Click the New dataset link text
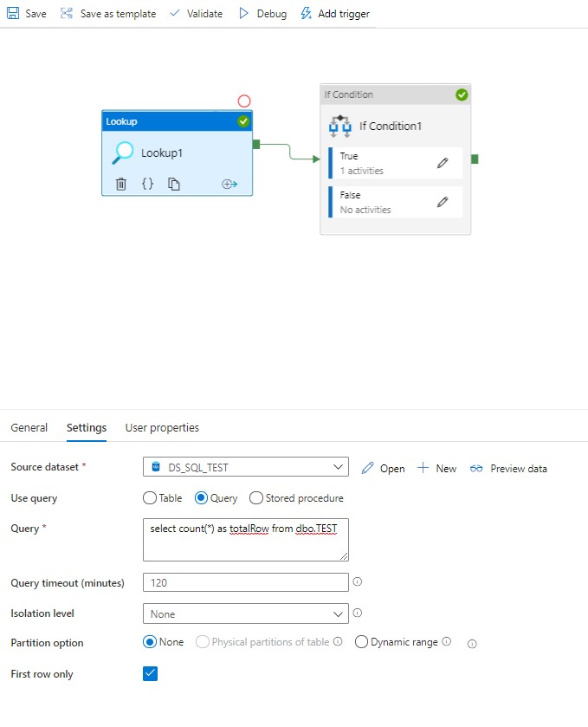588x727 pixels. click(x=446, y=469)
